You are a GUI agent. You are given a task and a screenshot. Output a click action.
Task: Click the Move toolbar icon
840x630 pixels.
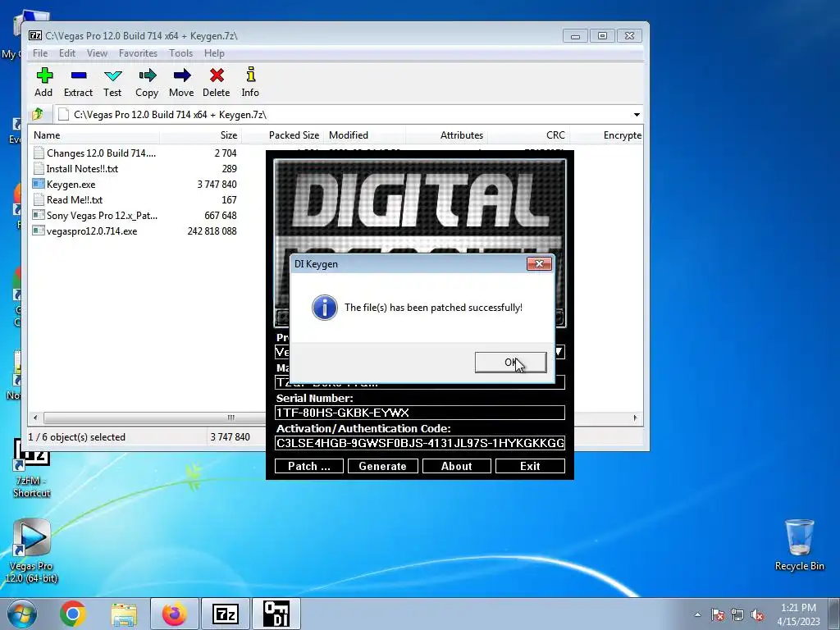click(181, 82)
